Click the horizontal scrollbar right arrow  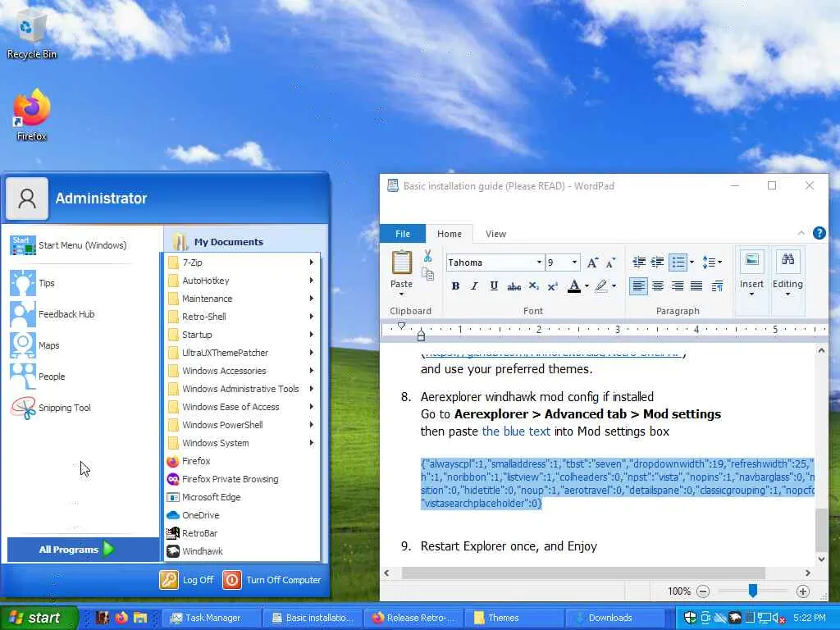808,573
